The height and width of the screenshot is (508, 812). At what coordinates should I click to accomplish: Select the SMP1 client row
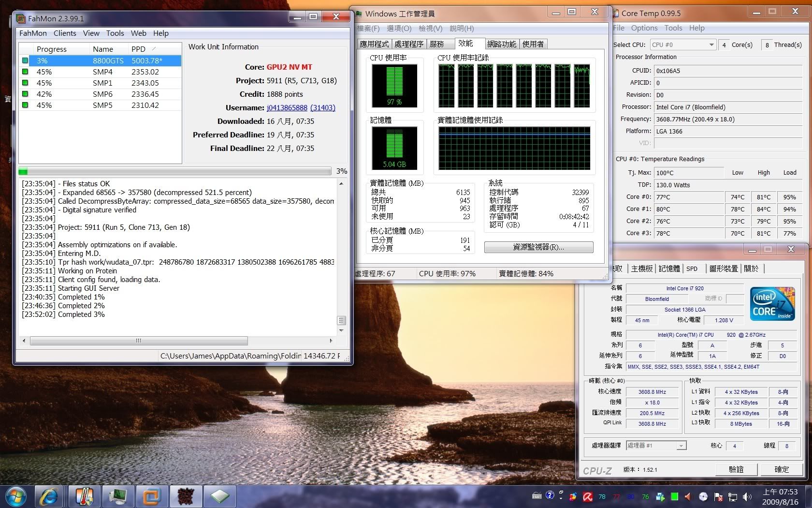[100, 83]
